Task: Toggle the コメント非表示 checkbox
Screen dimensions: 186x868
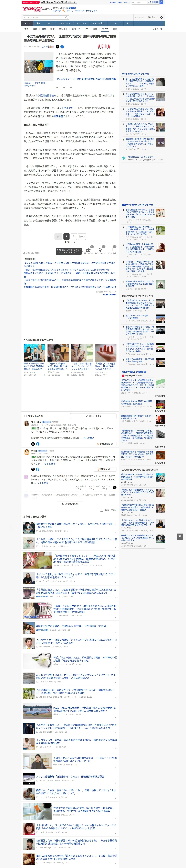Action: (102, 510)
